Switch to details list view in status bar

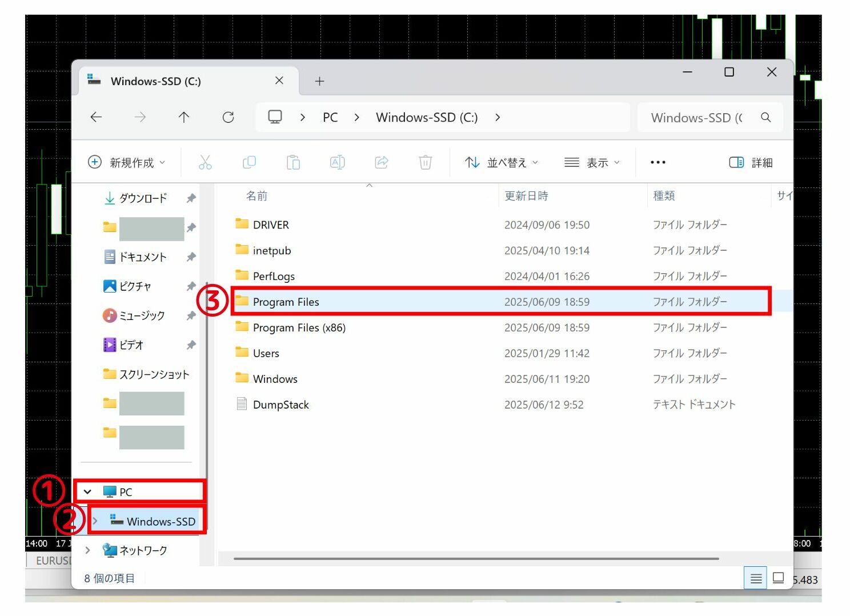pos(755,578)
